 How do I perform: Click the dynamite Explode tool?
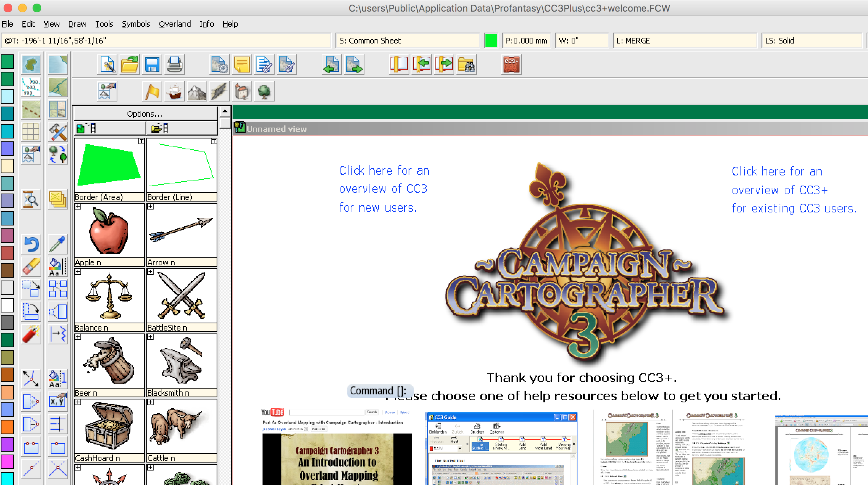[31, 334]
